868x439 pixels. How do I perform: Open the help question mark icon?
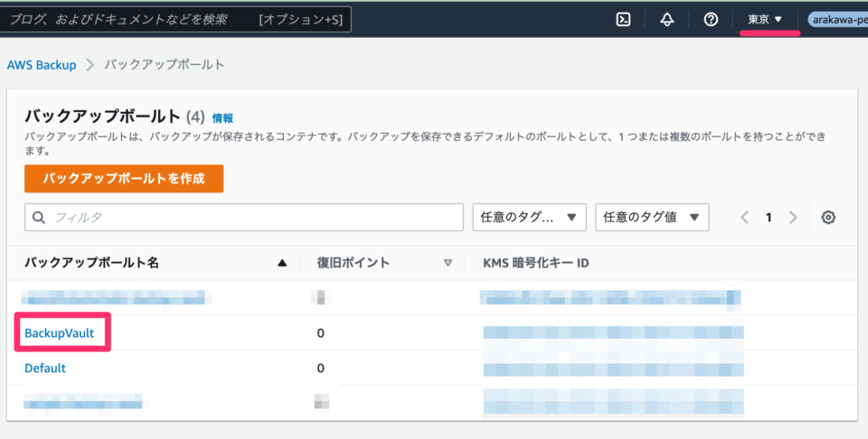711,19
